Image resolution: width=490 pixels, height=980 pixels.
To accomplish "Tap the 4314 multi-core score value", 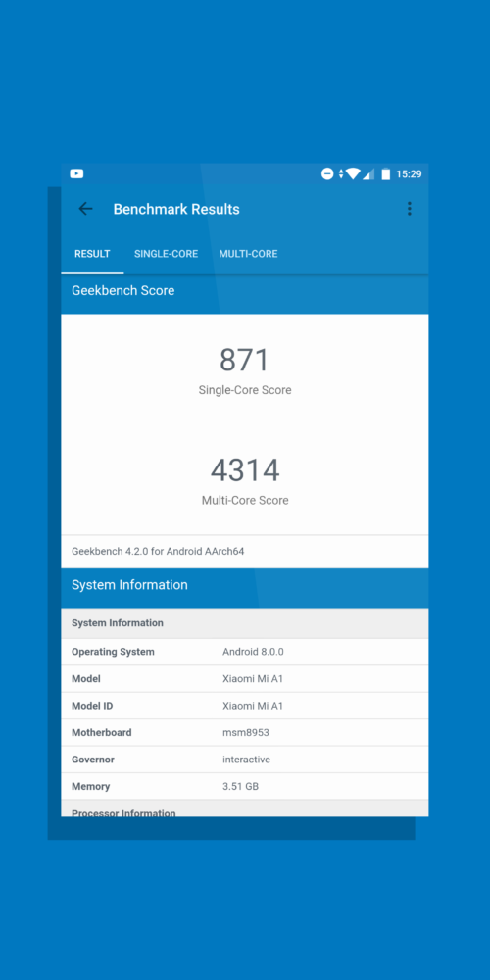I will pos(245,470).
